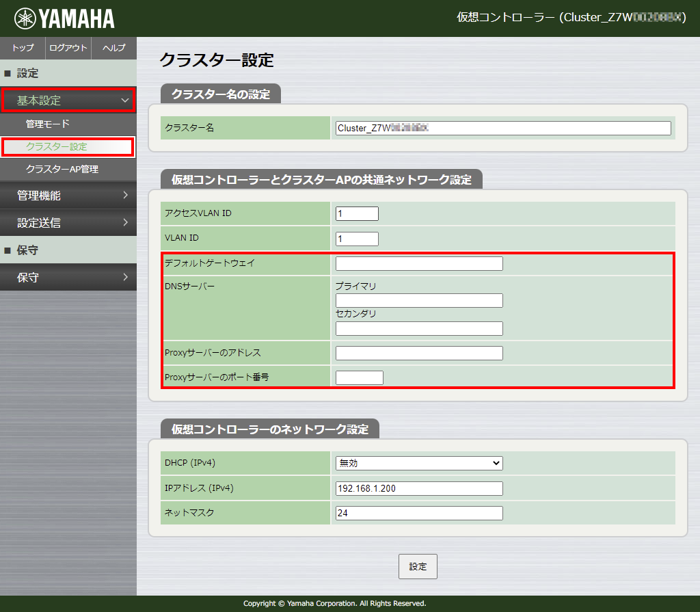700x612 pixels.
Task: Focus the Proxyサーバーのアドレス field
Action: pos(419,354)
